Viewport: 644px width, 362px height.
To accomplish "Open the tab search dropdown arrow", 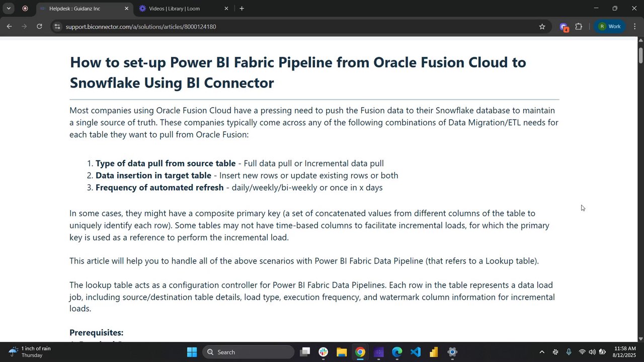I will [9, 9].
